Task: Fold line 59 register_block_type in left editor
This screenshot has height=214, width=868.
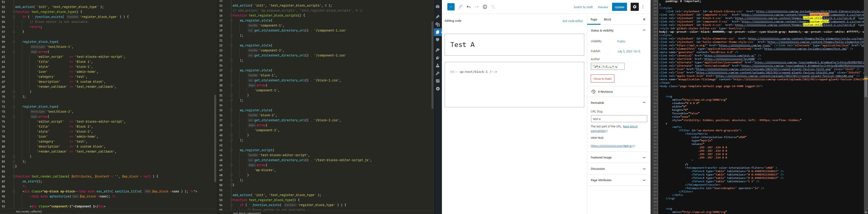Action: [14, 42]
